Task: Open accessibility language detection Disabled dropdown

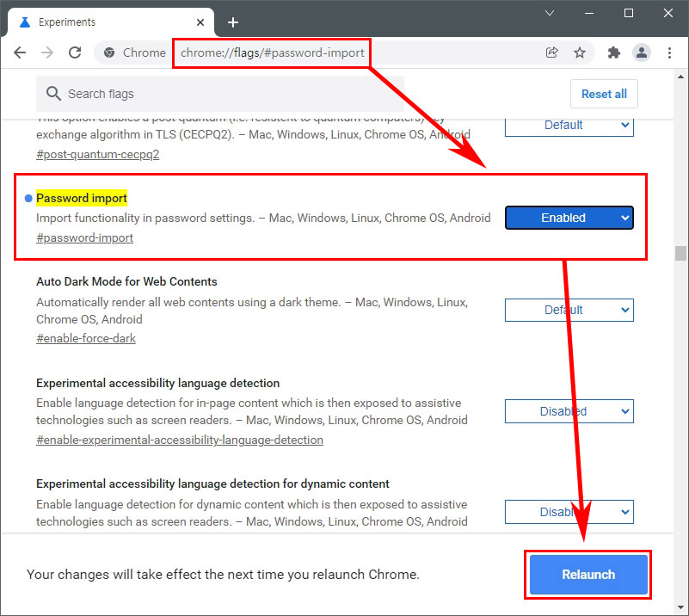Action: click(569, 411)
